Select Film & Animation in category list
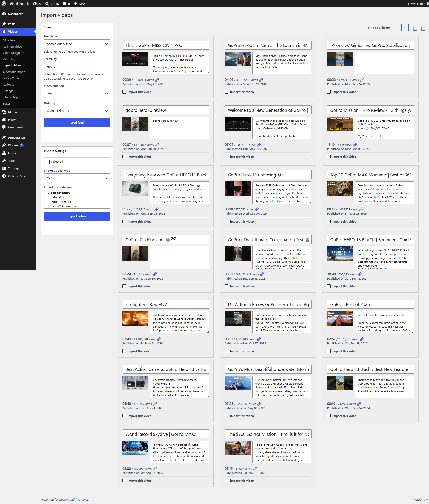429x504 pixels. [x=64, y=206]
